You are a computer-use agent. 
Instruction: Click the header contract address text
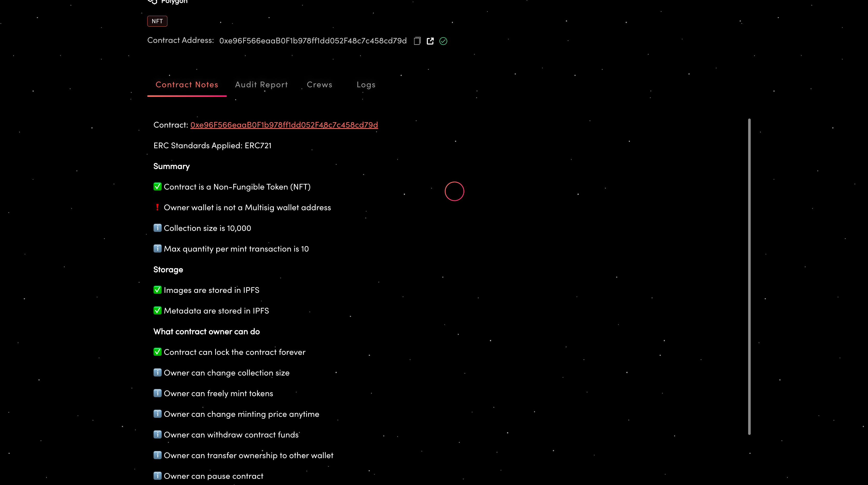pyautogui.click(x=313, y=41)
